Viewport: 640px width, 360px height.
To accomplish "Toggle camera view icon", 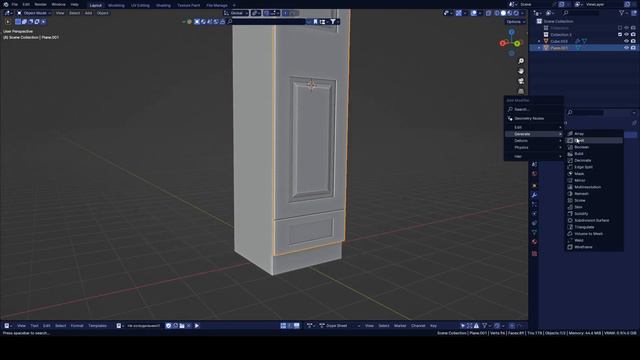I will (521, 81).
